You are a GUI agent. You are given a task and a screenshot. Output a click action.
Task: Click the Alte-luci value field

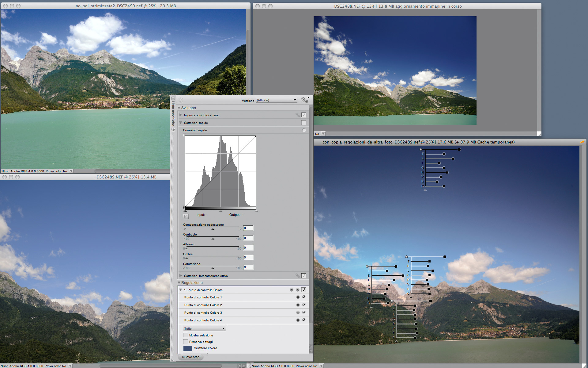pyautogui.click(x=248, y=248)
